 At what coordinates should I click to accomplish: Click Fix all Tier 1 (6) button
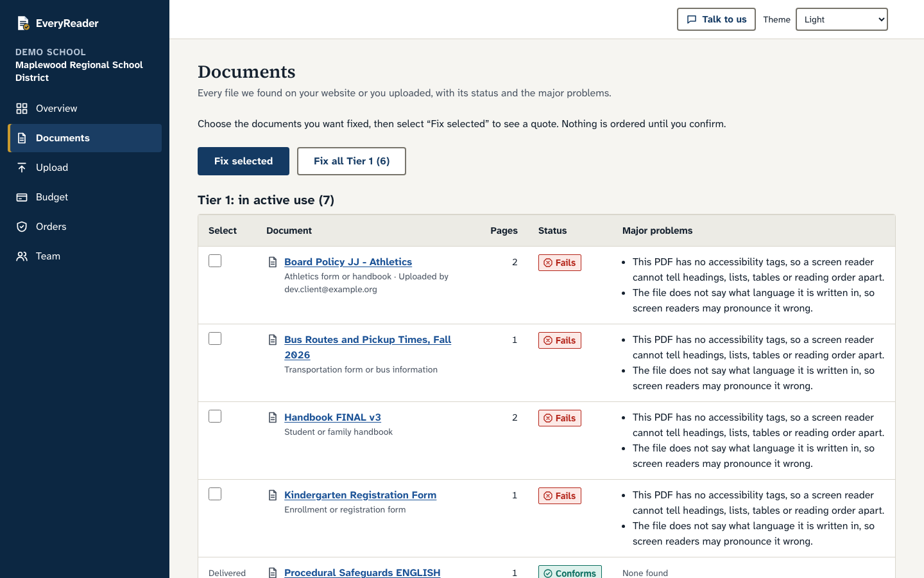click(352, 161)
